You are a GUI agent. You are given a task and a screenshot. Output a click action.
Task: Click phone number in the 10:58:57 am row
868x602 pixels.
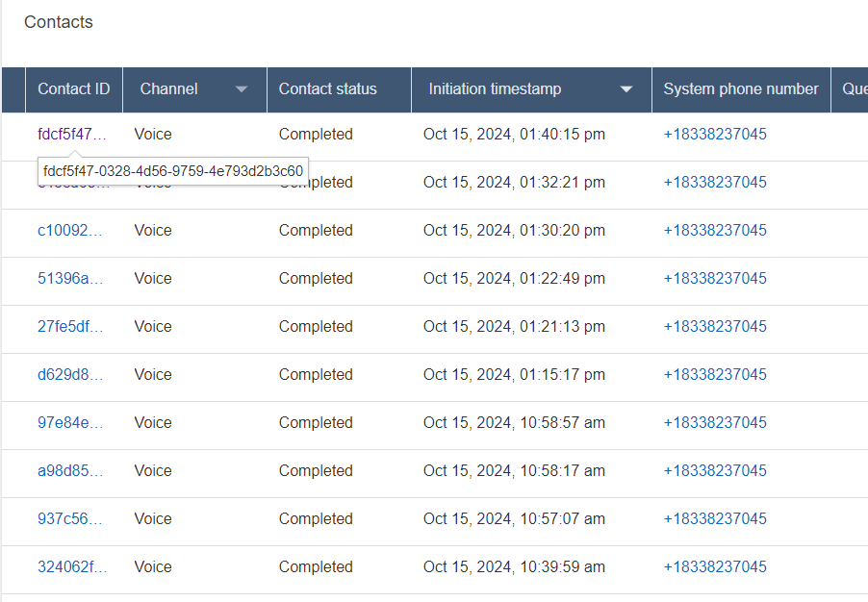(715, 423)
